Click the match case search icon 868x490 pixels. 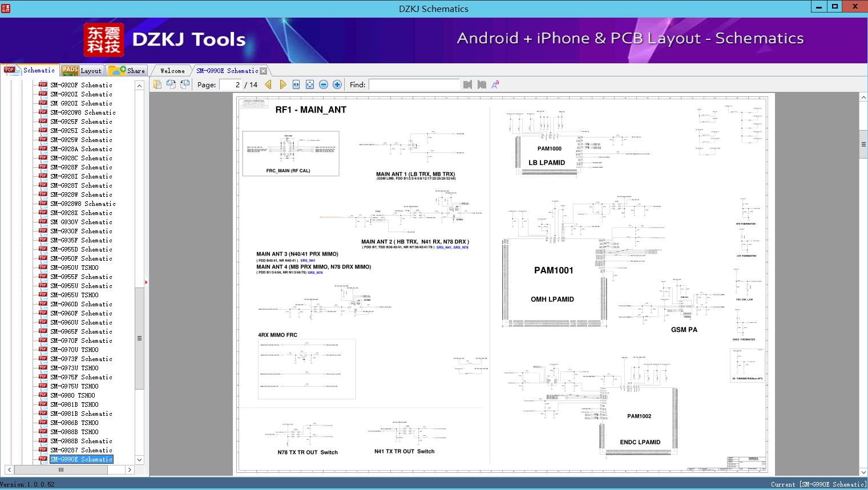click(495, 84)
